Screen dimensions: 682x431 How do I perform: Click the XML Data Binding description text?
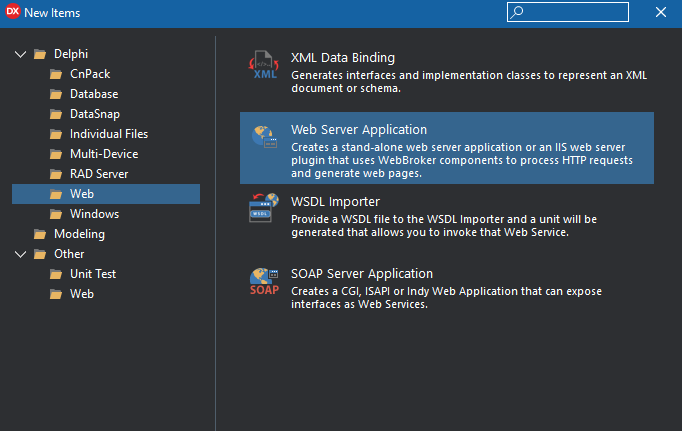tap(469, 82)
